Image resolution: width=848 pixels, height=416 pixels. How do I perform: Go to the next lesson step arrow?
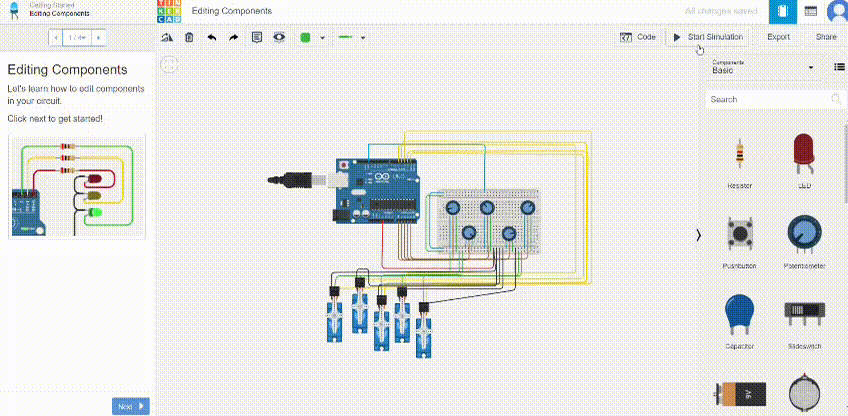[98, 38]
